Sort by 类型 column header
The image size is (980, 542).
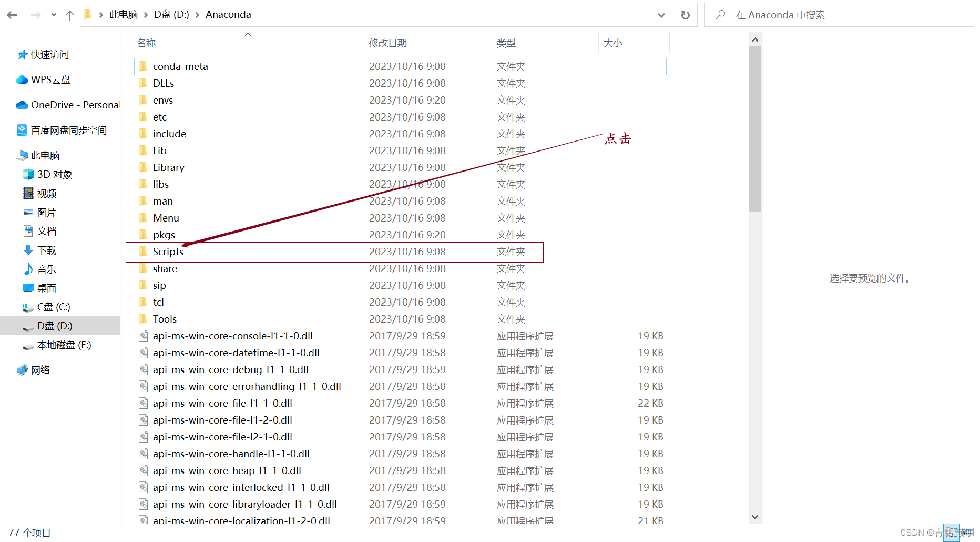pyautogui.click(x=506, y=43)
